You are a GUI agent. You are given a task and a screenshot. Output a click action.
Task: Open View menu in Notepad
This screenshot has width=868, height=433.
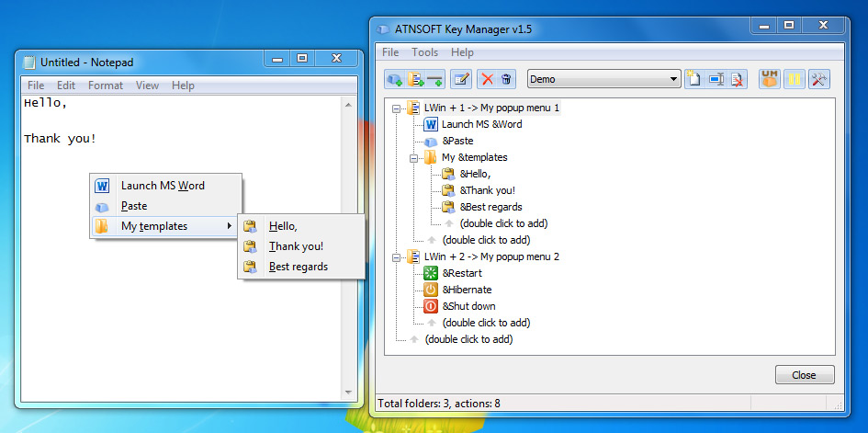[x=147, y=85]
